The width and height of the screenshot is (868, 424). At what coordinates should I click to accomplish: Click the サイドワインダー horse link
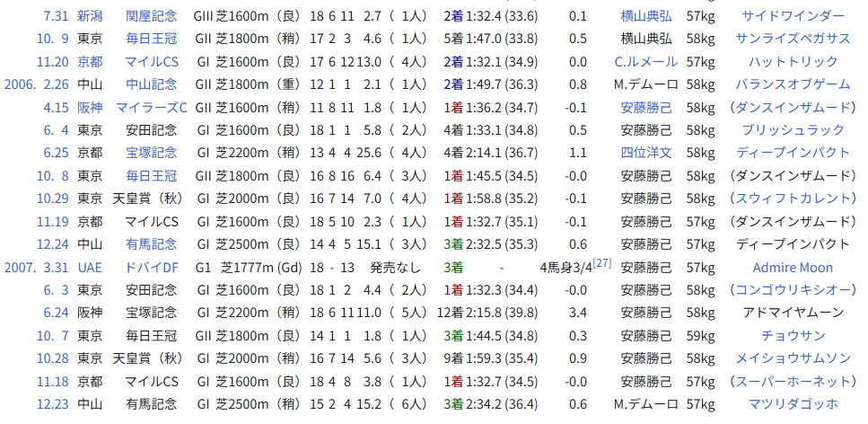point(793,16)
